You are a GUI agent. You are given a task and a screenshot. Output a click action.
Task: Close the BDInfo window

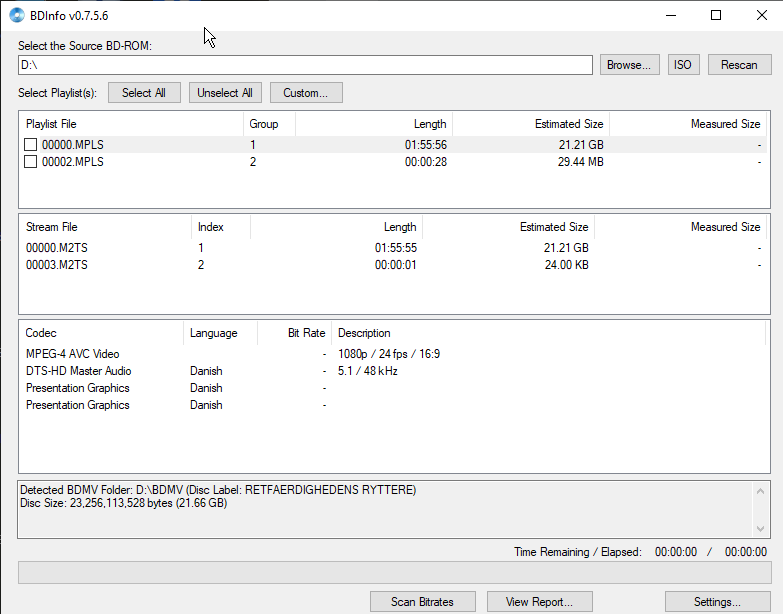point(762,15)
